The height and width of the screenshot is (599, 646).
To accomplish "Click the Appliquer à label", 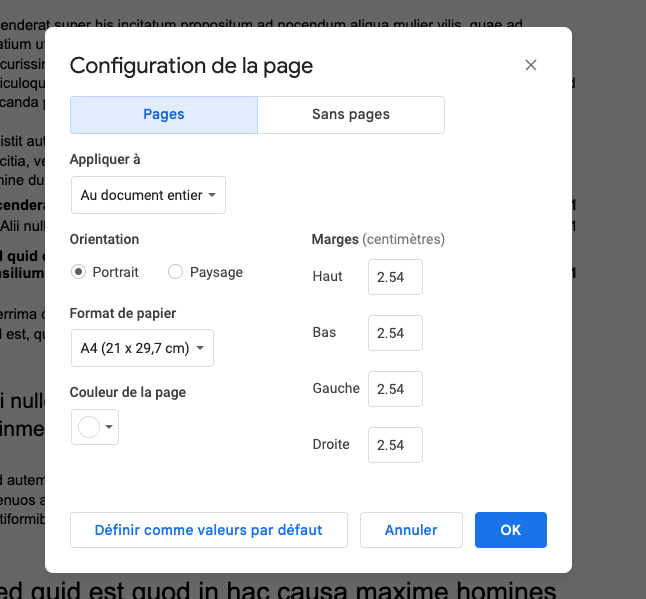I will pos(105,159).
